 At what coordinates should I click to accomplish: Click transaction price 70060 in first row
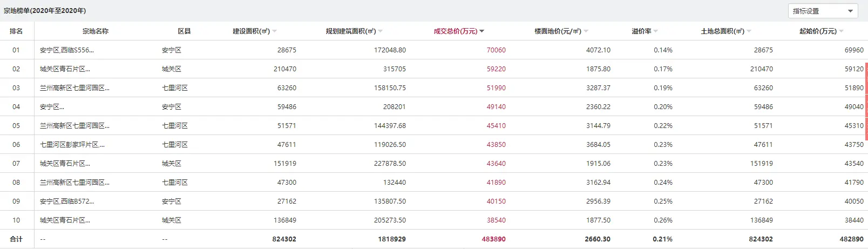(496, 50)
